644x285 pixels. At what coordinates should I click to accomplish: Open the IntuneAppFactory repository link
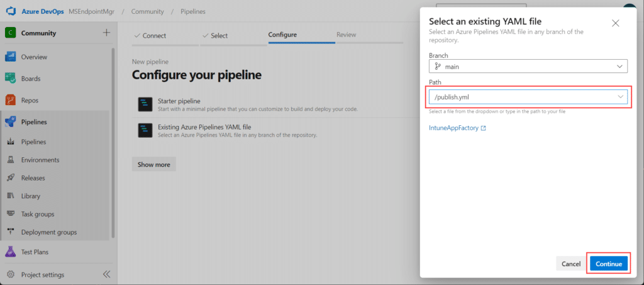(x=453, y=128)
